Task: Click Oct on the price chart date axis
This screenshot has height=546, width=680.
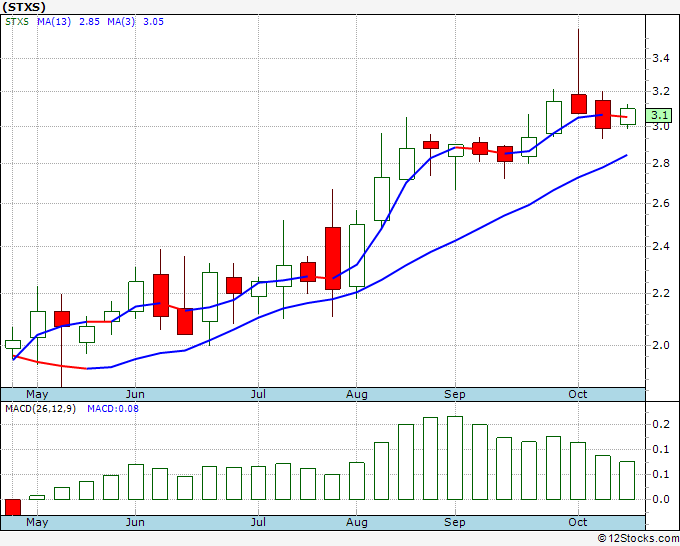Action: [578, 394]
